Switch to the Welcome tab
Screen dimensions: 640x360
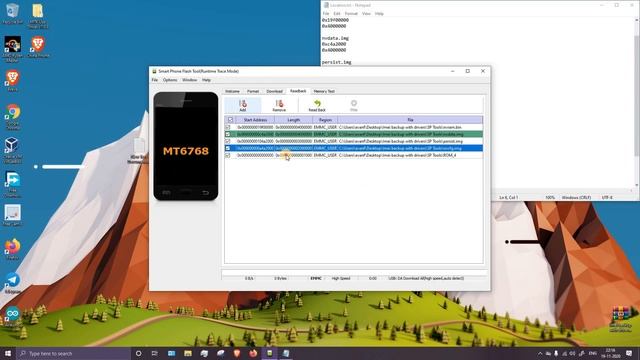[x=233, y=91]
